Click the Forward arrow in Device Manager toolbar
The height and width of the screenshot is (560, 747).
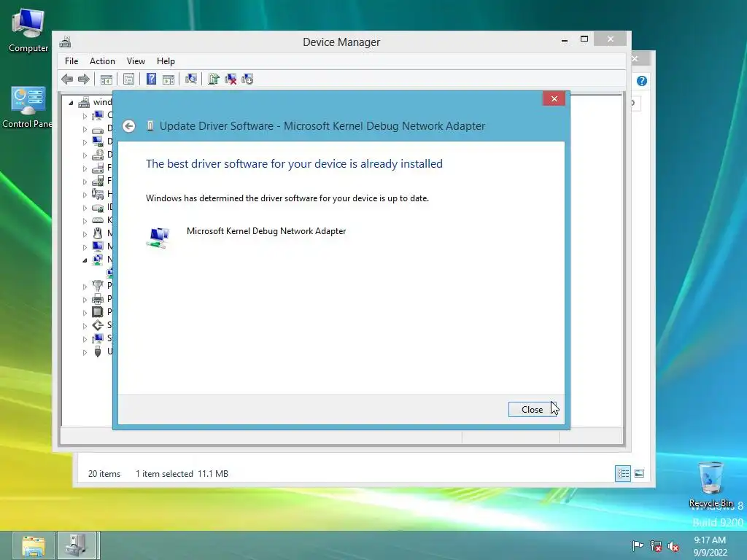[84, 79]
